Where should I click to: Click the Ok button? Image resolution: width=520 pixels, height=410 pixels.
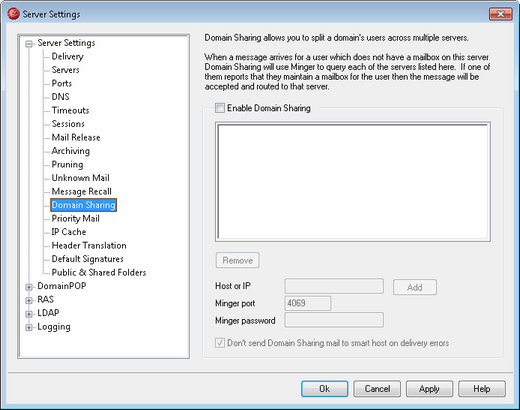click(325, 389)
